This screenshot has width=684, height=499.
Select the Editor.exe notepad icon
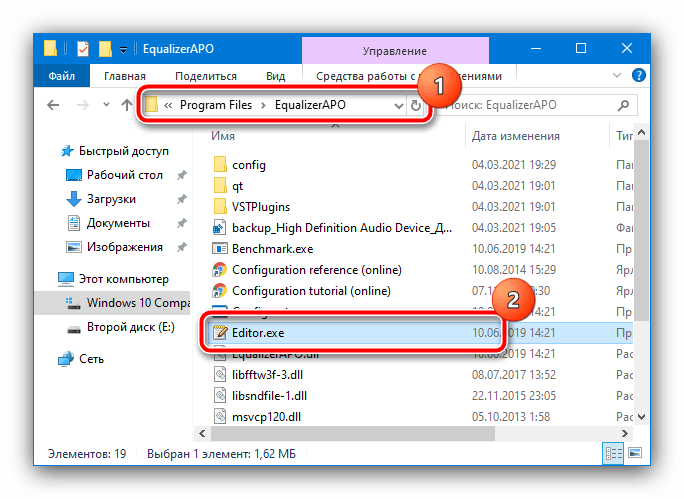pos(220,333)
